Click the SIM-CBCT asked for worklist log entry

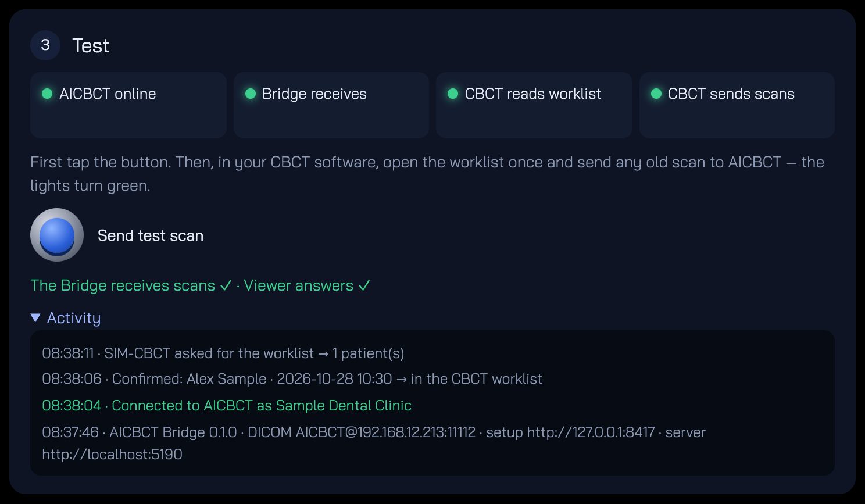(223, 353)
